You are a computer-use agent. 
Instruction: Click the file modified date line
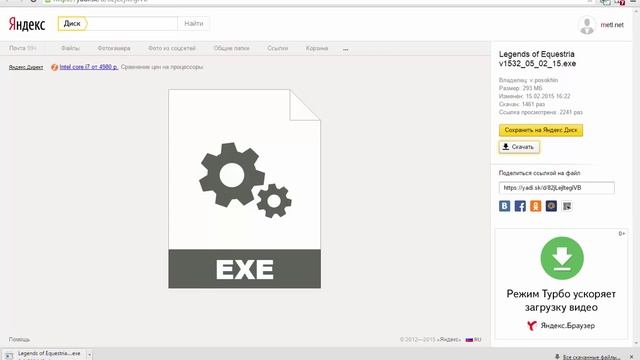tap(534, 96)
